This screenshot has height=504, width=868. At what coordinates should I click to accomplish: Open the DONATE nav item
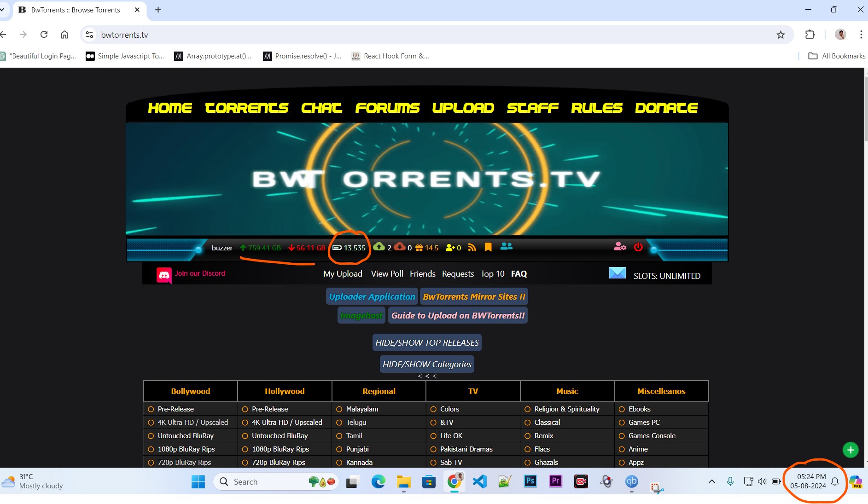[666, 108]
